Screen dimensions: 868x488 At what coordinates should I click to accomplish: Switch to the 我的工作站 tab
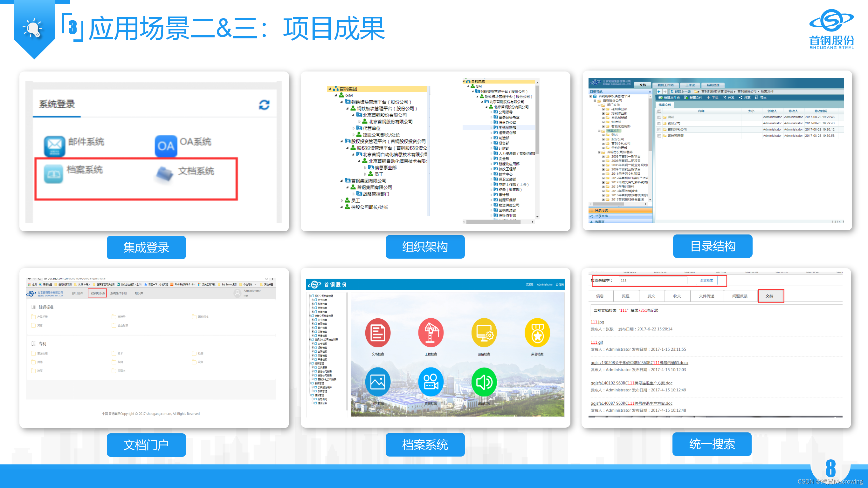665,85
